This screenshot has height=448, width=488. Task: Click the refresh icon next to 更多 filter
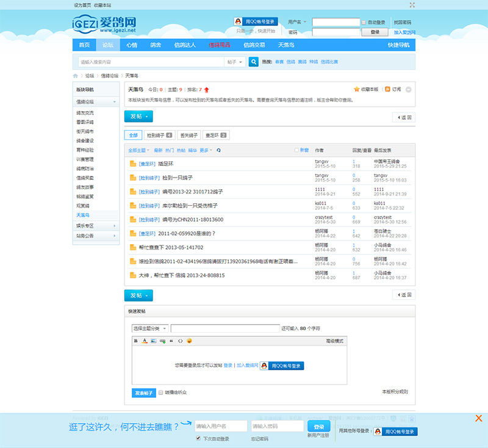click(x=218, y=150)
